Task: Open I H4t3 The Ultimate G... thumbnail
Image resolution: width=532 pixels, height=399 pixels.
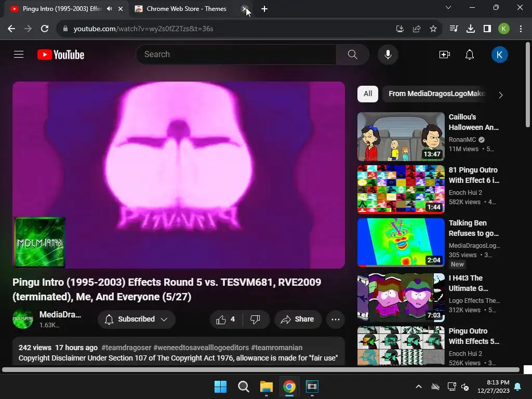Action: coord(401,298)
